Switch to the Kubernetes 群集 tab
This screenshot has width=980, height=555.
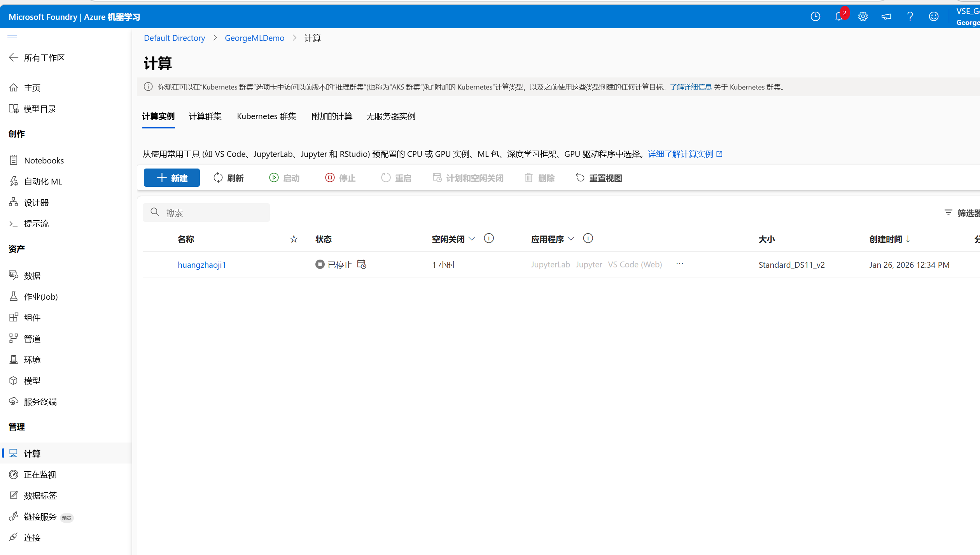[x=266, y=116]
